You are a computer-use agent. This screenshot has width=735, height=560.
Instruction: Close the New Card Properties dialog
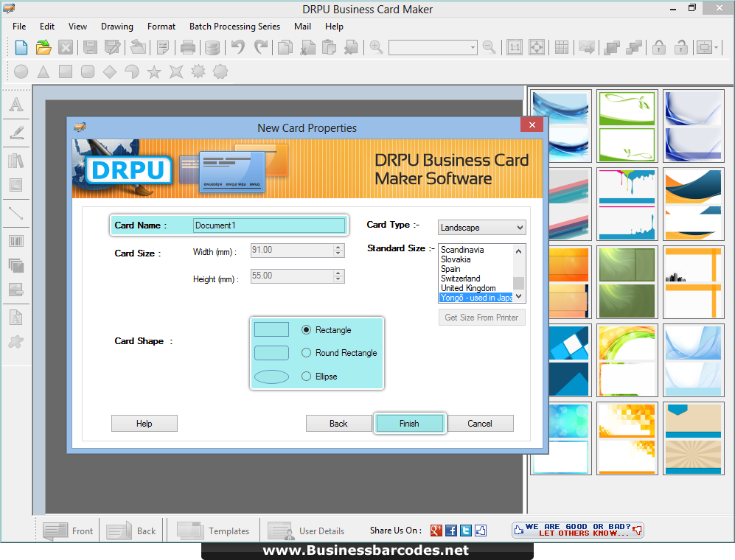click(532, 125)
